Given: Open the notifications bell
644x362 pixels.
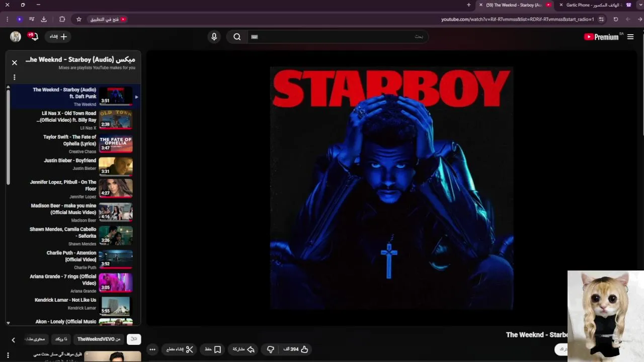Looking at the screenshot, I should tap(34, 37).
